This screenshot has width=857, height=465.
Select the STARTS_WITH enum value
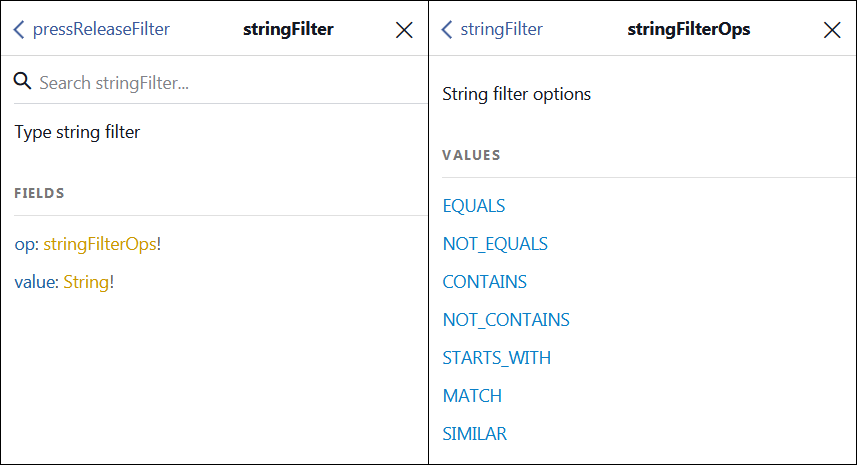(497, 358)
